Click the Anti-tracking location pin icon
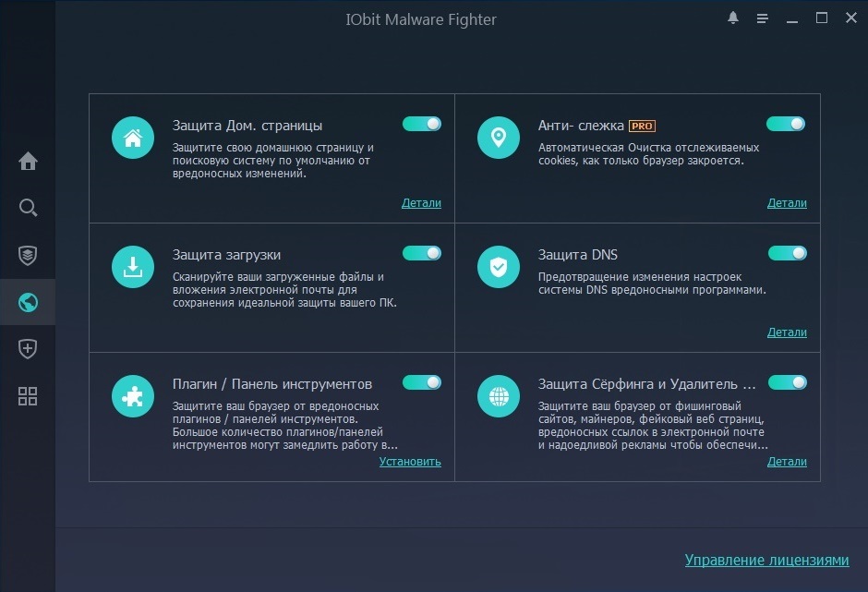Screen dimensions: 868x592 tap(498, 139)
